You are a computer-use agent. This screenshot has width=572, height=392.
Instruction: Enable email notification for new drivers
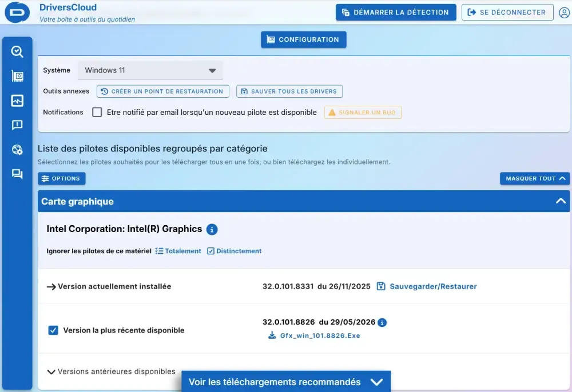pos(97,112)
